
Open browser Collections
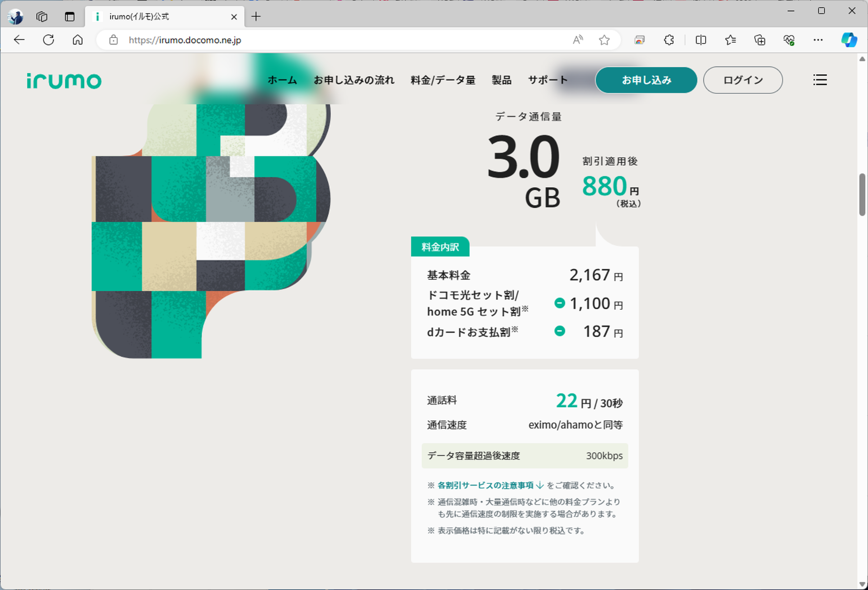759,40
